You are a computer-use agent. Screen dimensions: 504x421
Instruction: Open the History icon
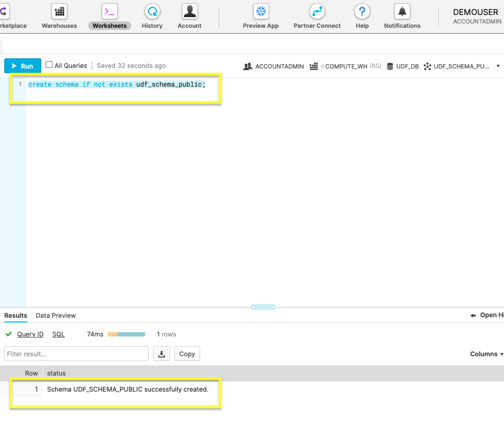coord(152,11)
